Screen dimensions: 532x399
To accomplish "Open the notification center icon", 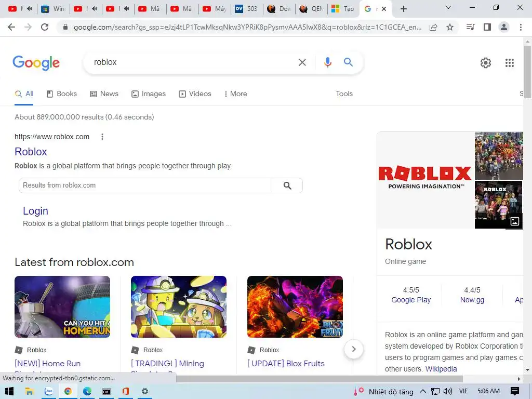I will 515,391.
